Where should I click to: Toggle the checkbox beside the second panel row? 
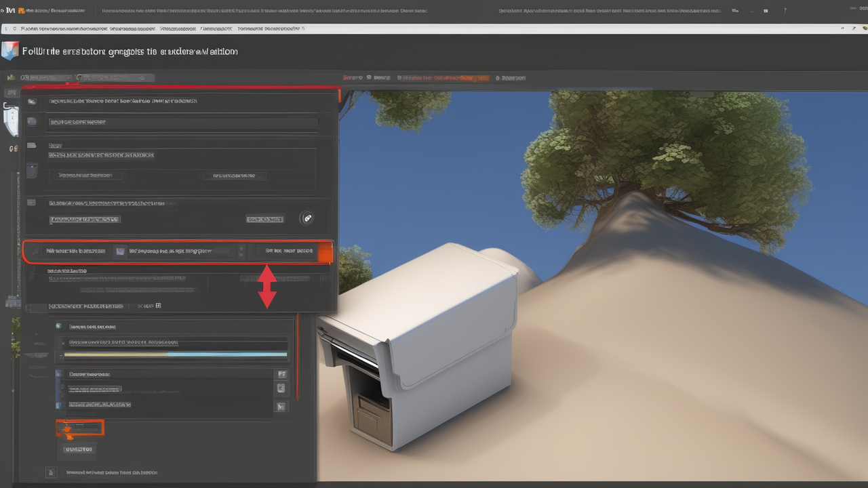31,122
